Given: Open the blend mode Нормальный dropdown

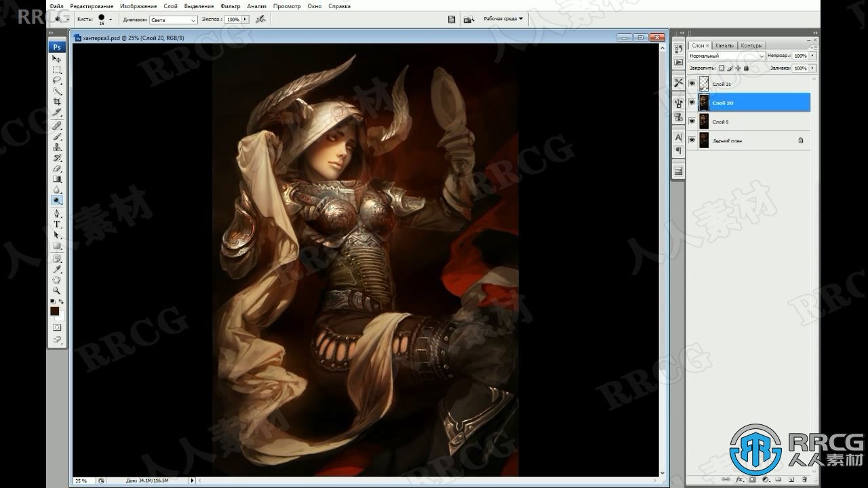Looking at the screenshot, I should 727,56.
